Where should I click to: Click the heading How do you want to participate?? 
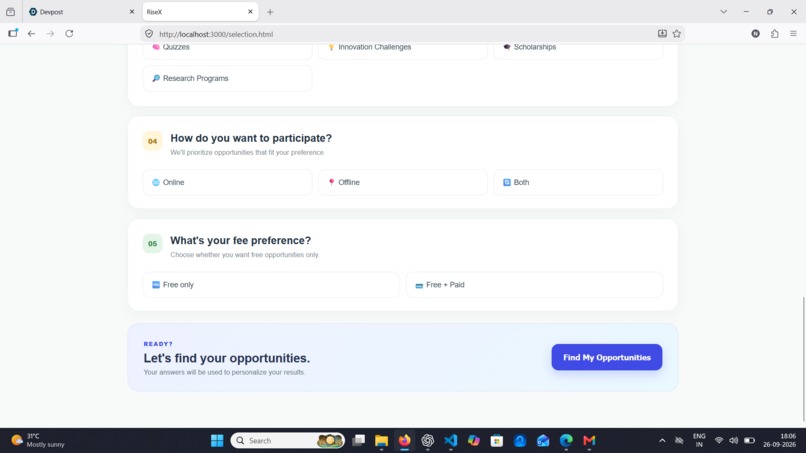click(x=251, y=138)
